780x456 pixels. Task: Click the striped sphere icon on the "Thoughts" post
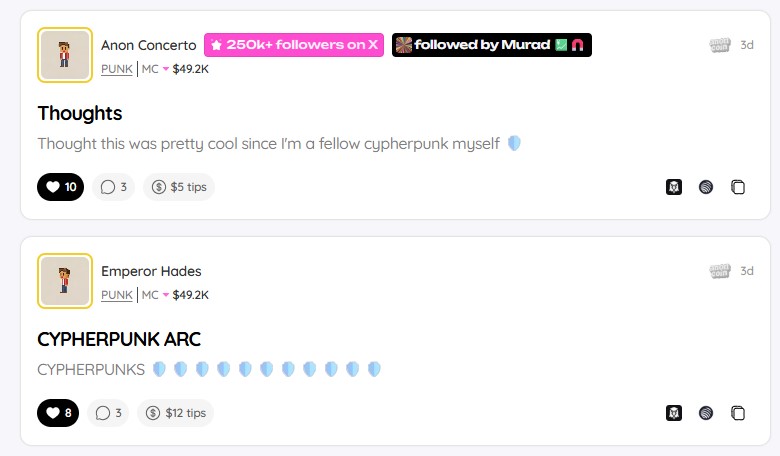706,187
